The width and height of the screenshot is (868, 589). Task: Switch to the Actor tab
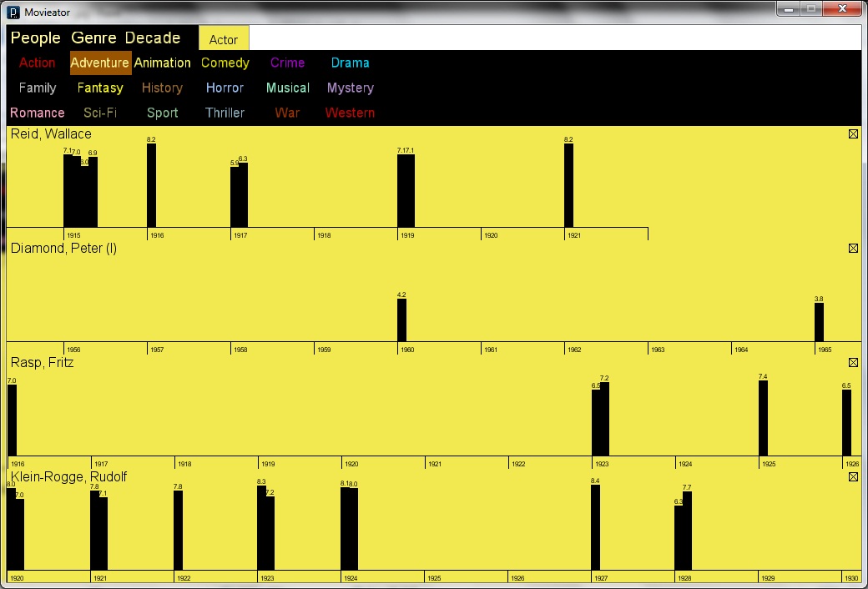[224, 39]
